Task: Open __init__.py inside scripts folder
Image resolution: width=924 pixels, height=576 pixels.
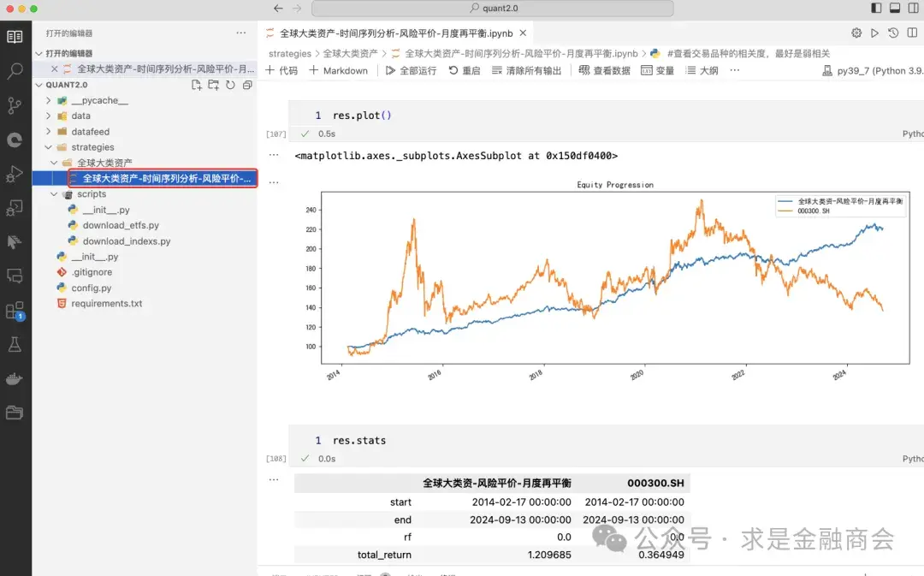Action: click(106, 210)
